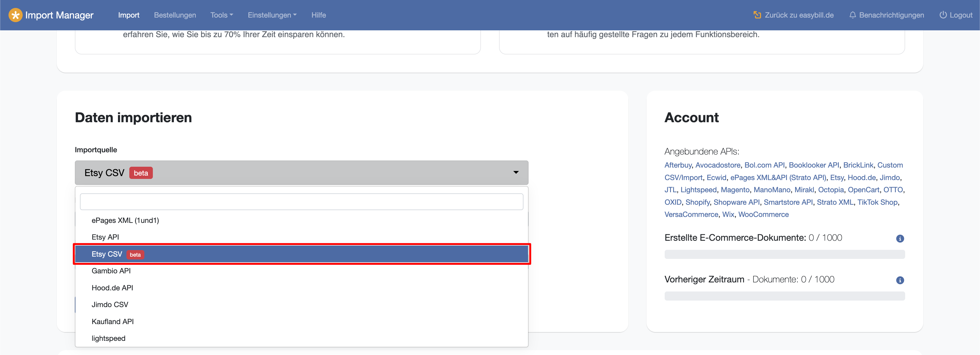This screenshot has height=355, width=980.
Task: Choose the Etsy CSV beta option
Action: coord(301,254)
